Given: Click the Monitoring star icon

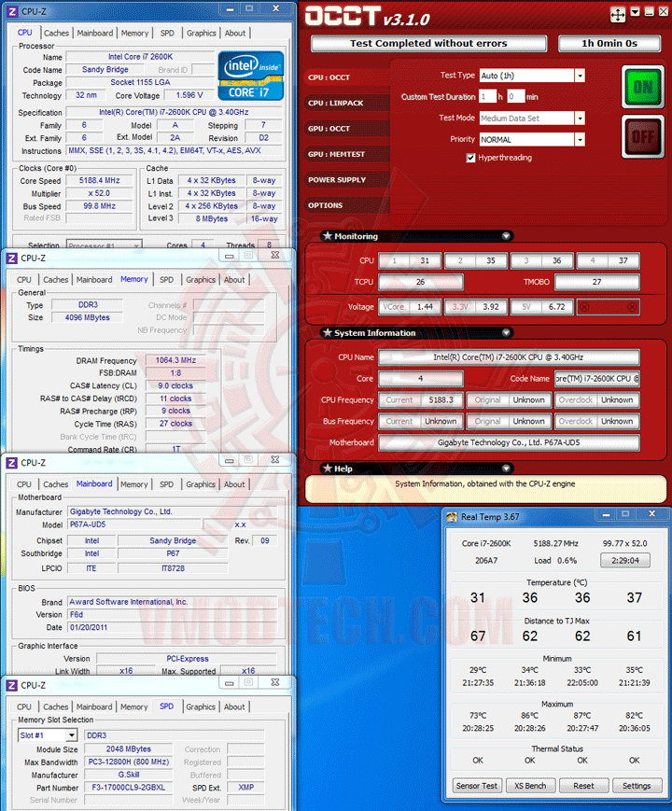Looking at the screenshot, I should (x=327, y=236).
